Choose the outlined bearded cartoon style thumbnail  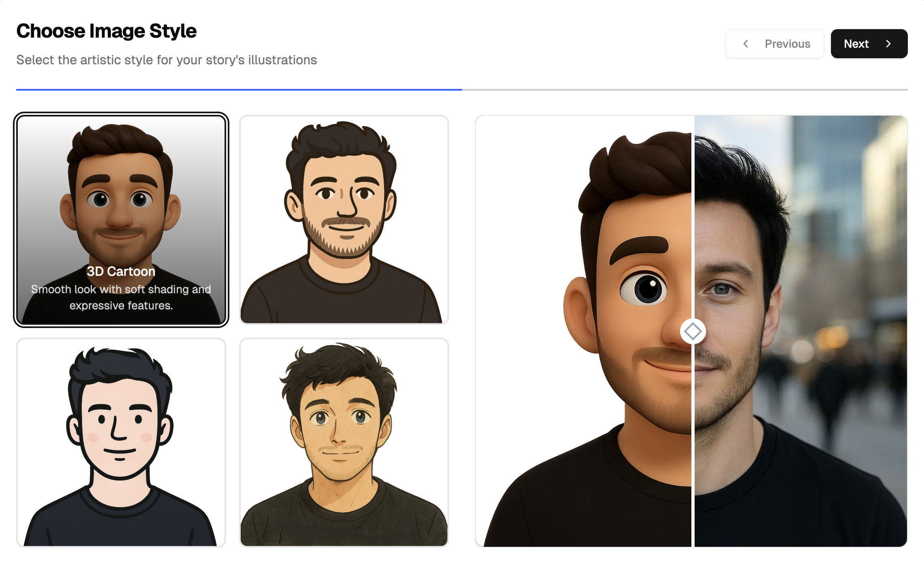coord(344,219)
